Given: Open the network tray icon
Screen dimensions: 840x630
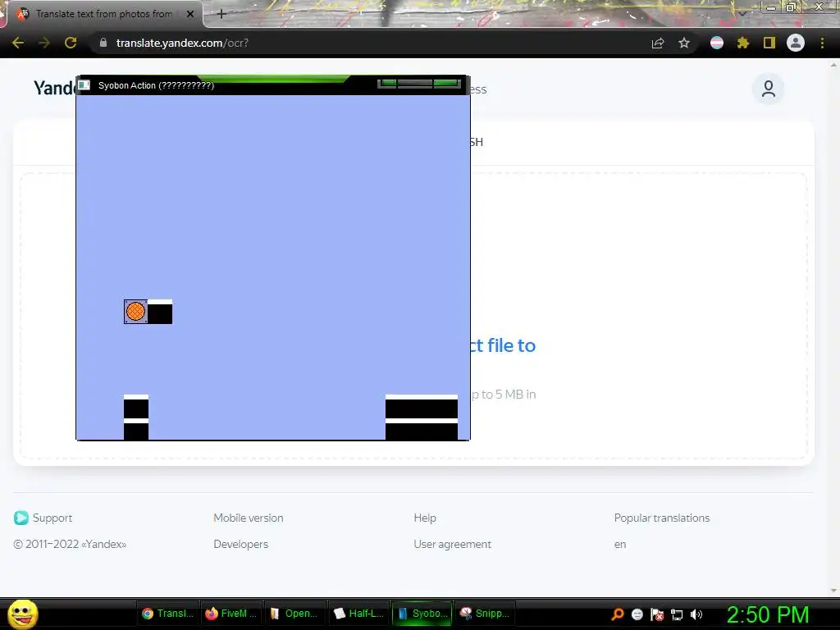Looking at the screenshot, I should point(677,614).
